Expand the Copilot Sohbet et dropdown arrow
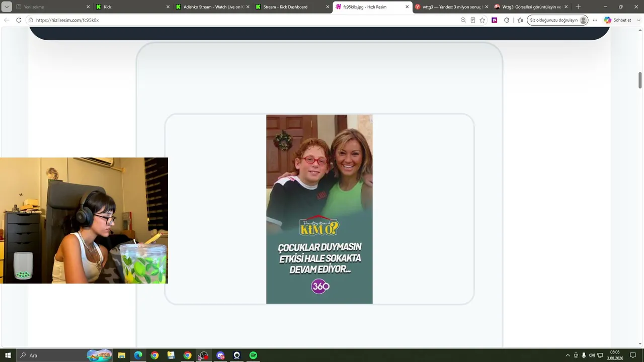Viewport: 644px width, 362px height. click(638, 20)
